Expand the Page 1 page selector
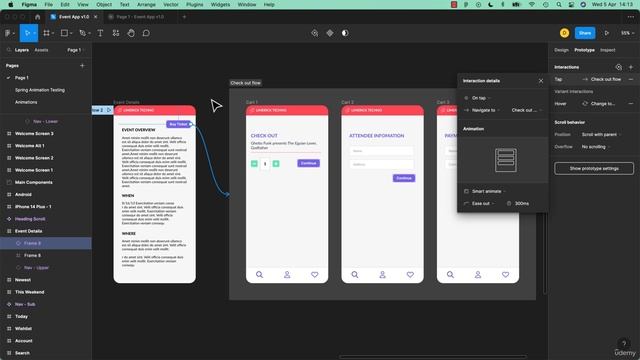 75,50
